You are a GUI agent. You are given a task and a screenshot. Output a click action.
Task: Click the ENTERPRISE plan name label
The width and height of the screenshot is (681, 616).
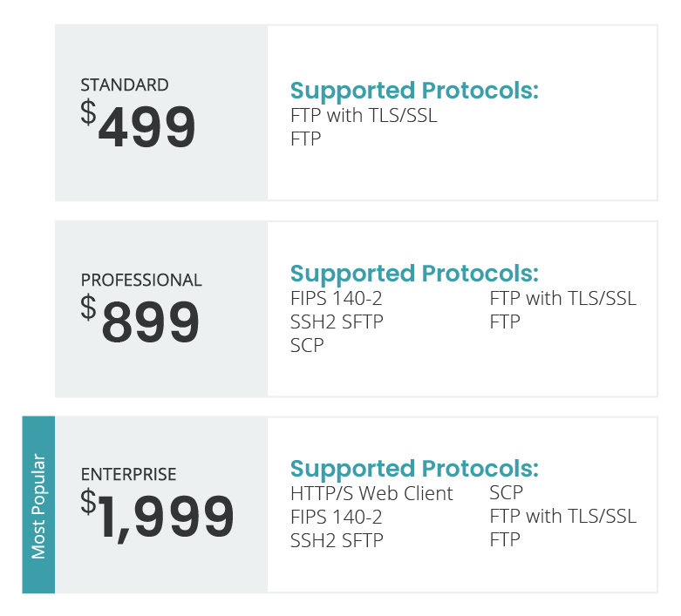pos(128,475)
